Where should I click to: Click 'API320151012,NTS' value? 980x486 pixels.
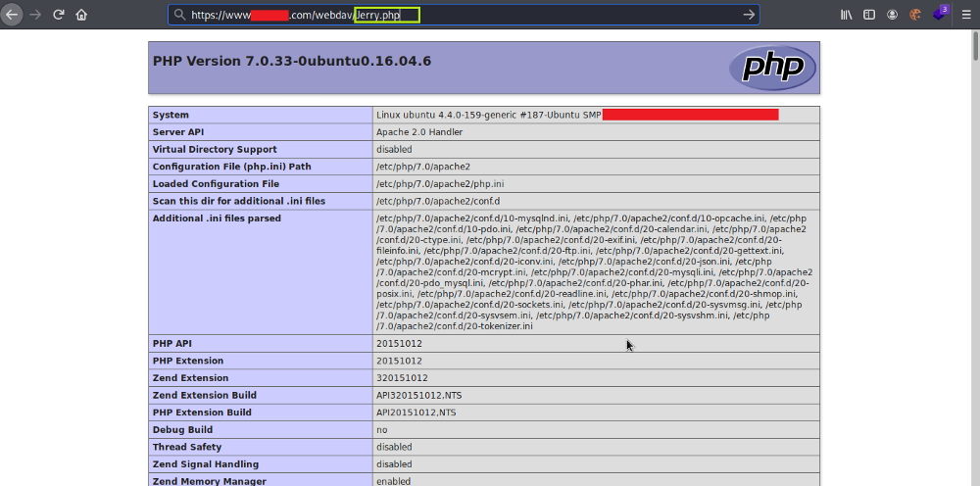click(x=418, y=396)
